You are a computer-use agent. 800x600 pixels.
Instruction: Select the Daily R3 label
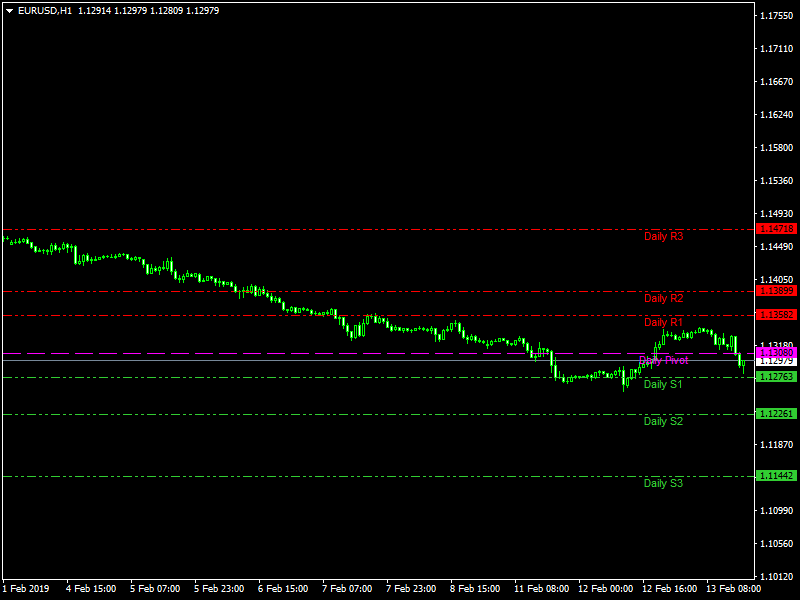coord(663,237)
